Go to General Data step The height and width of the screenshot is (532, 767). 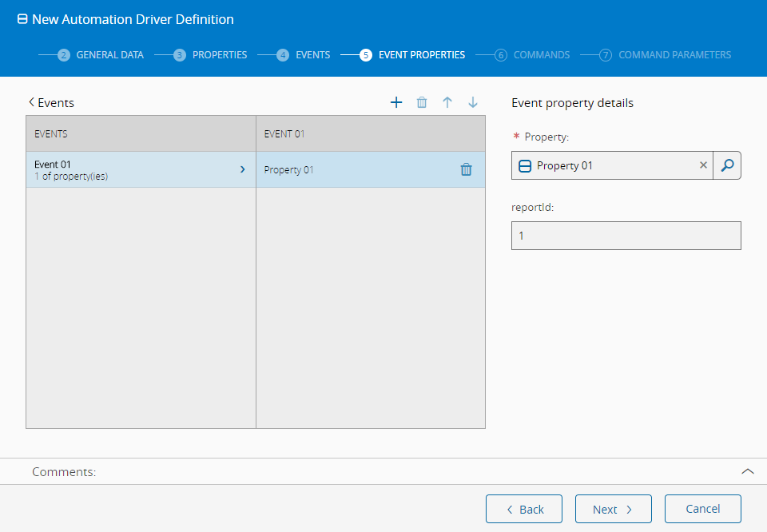click(x=101, y=55)
